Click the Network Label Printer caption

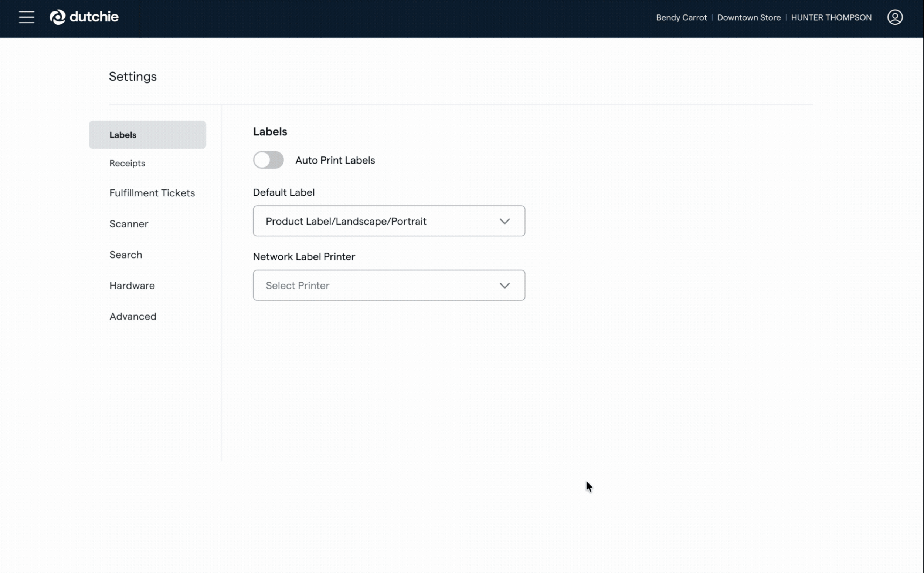pyautogui.click(x=304, y=257)
